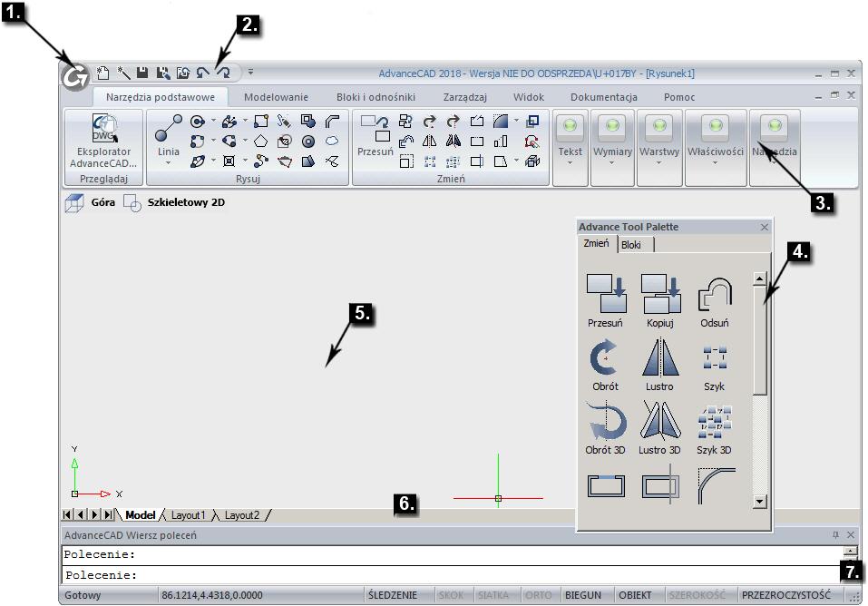This screenshot has width=868, height=606.
Task: Open the Eksplorator AdvanceCAD button
Action: pos(103,142)
